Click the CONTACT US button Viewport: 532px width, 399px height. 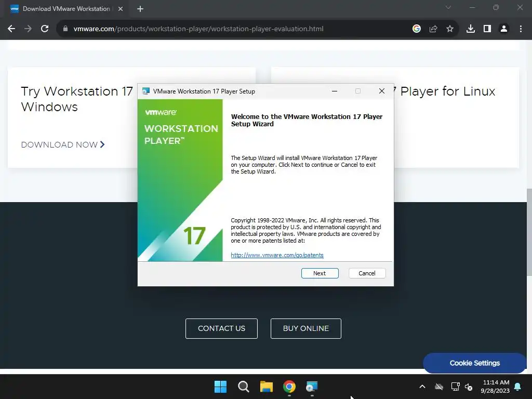tap(221, 328)
